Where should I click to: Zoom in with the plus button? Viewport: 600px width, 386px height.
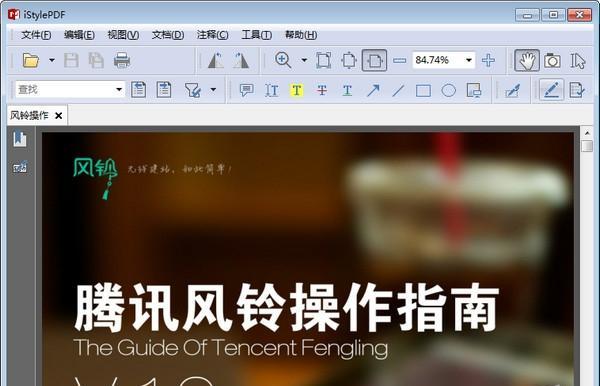click(x=488, y=60)
